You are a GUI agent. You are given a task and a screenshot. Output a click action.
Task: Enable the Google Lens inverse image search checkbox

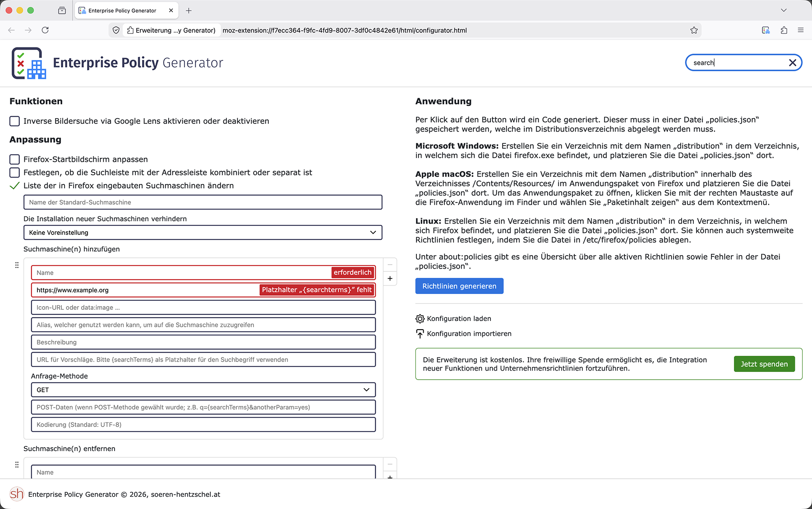tap(15, 121)
